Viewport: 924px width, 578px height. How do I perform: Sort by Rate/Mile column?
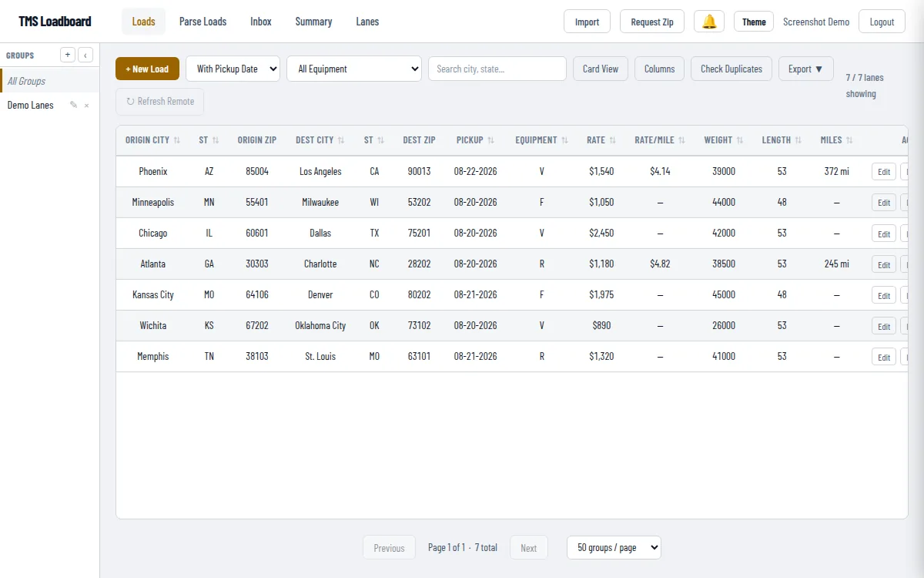[660, 140]
